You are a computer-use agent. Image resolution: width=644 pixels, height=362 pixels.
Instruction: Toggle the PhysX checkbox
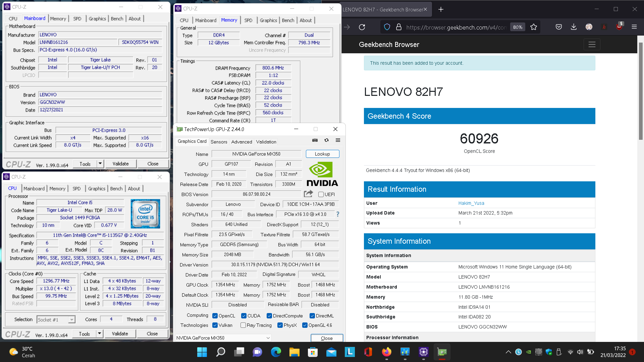coord(280,325)
